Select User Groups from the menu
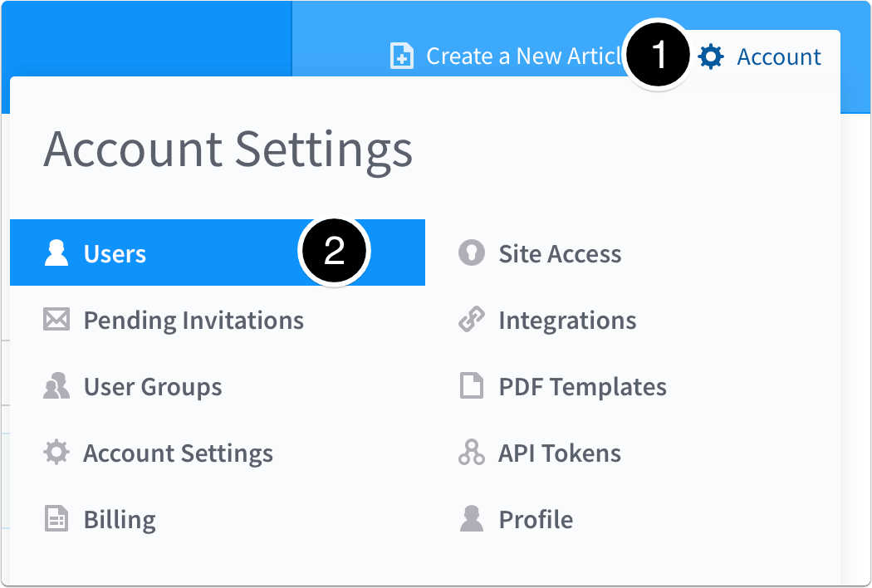This screenshot has height=588, width=872. pyautogui.click(x=152, y=386)
